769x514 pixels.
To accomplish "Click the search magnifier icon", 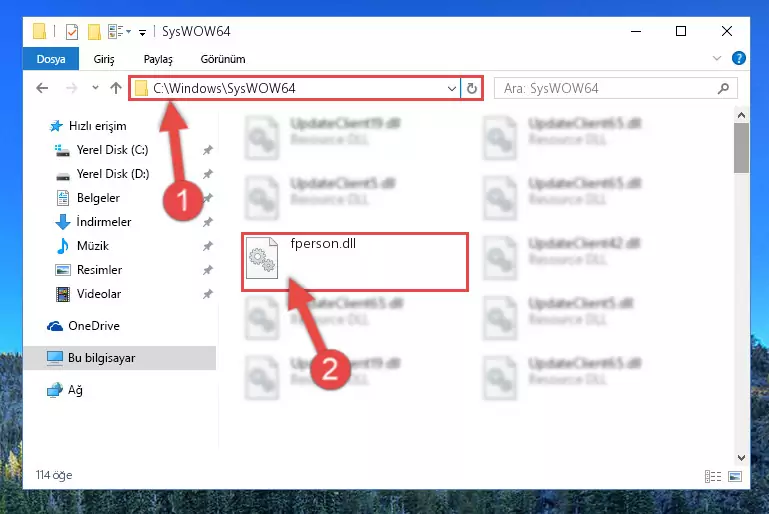I will point(723,88).
